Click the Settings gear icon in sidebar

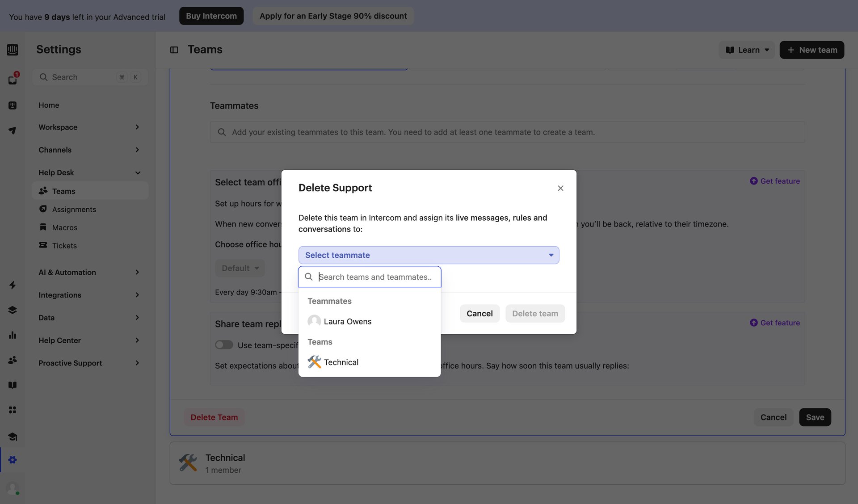[x=12, y=459]
